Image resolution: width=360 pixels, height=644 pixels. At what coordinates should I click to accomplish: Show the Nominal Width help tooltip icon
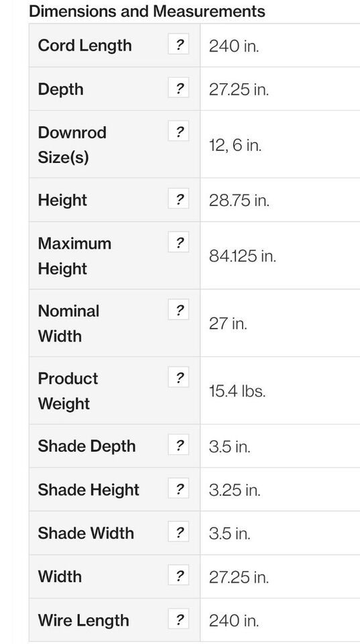178,310
